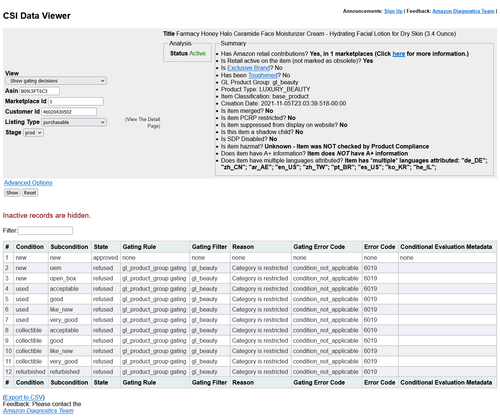Viewport: 500px width, 417px height.
Task: Click the Filter text box
Action: pos(45,230)
